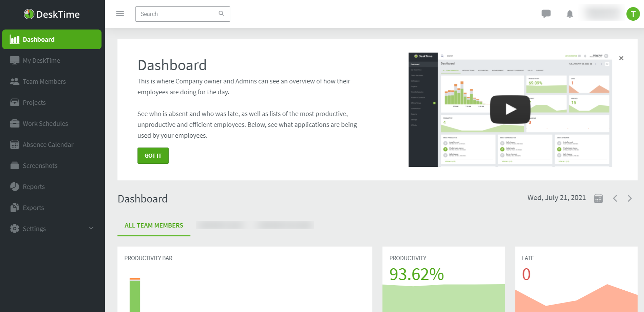Image resolution: width=644 pixels, height=312 pixels.
Task: Select the ALL TEAM MEMBERS tab
Action: (x=154, y=226)
